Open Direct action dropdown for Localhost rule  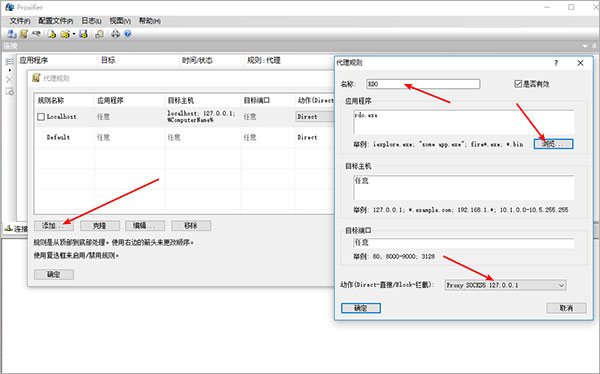pos(315,117)
